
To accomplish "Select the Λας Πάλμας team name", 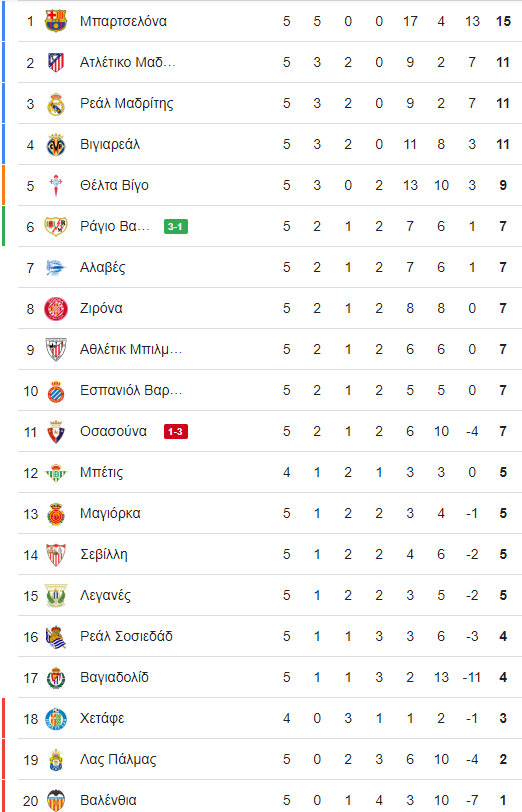I will [x=118, y=760].
